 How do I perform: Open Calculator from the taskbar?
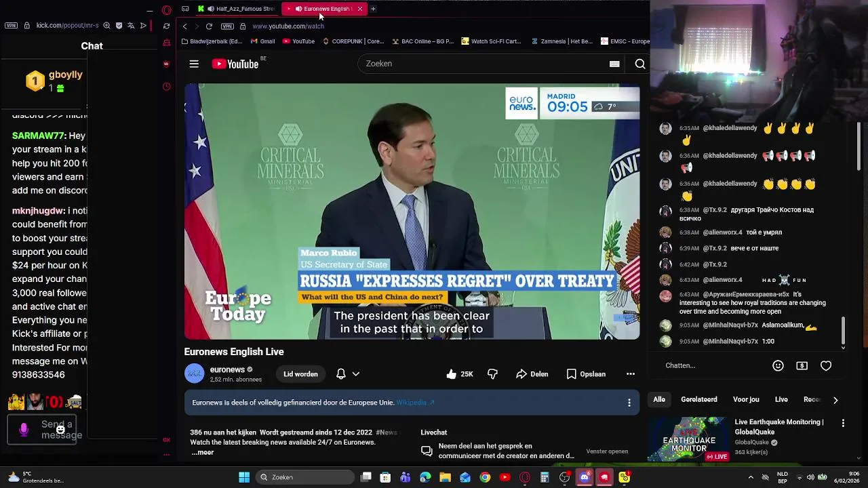[545, 477]
